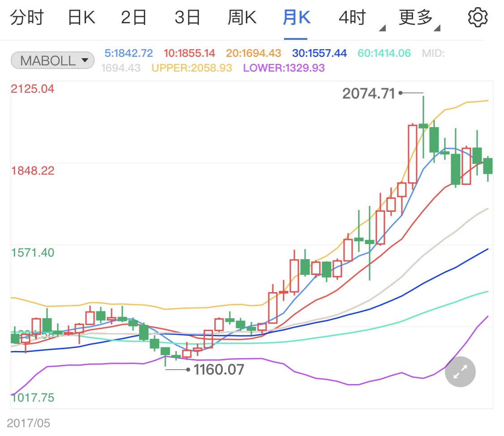Click the low price marker 1160.07
Screen dimensions: 504x436
[x=219, y=369]
